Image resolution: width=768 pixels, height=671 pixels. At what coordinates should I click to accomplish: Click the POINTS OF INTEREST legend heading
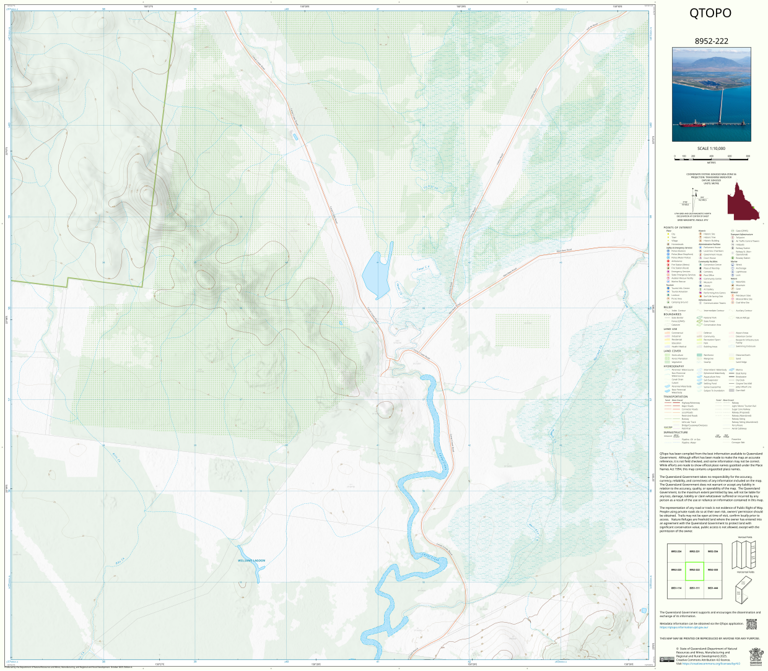tap(678, 228)
